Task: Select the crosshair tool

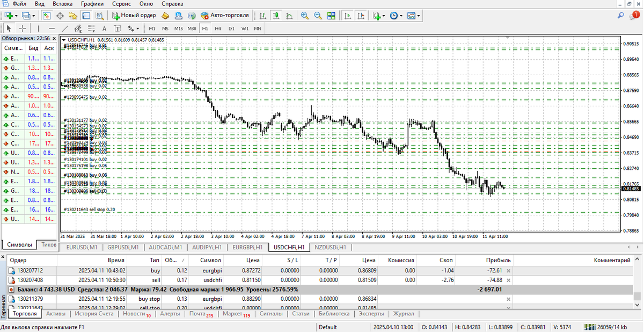Action: pos(23,28)
